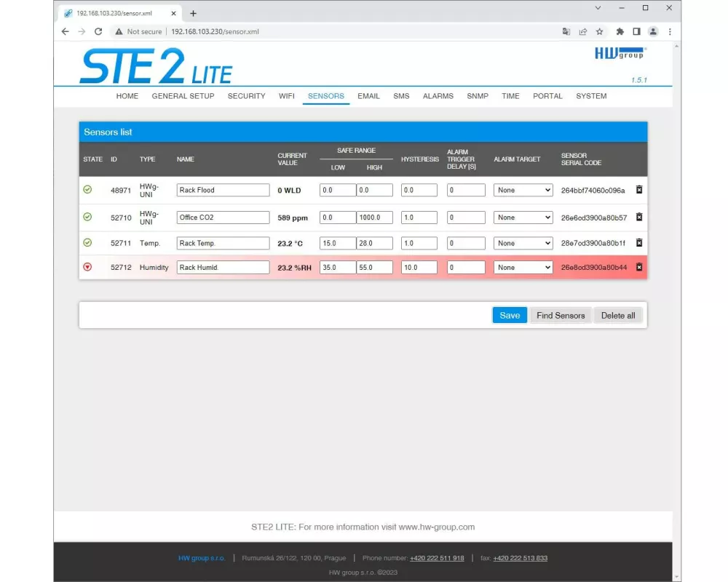728x582 pixels.
Task: Edit the Rack Temp. name field
Action: [223, 243]
